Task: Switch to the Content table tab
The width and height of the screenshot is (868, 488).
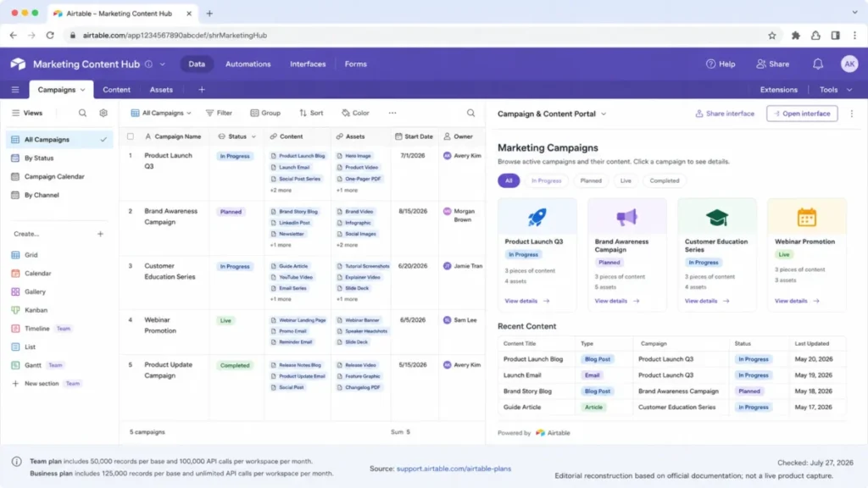Action: 116,90
